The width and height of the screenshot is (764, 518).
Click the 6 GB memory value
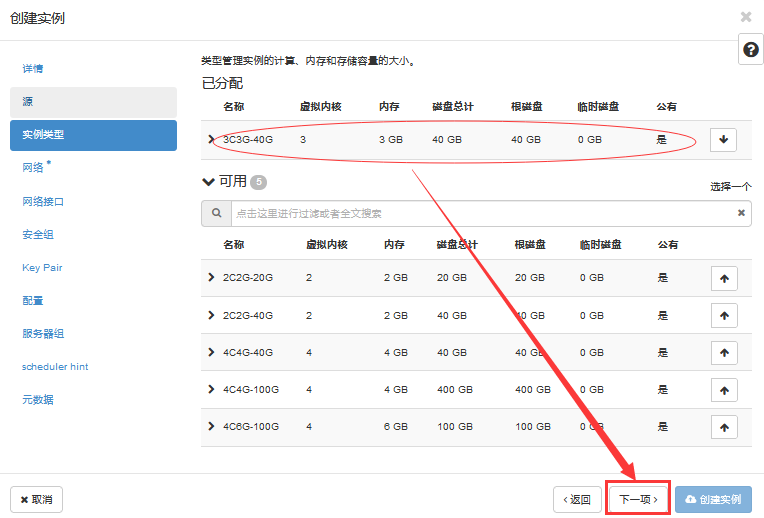396,427
